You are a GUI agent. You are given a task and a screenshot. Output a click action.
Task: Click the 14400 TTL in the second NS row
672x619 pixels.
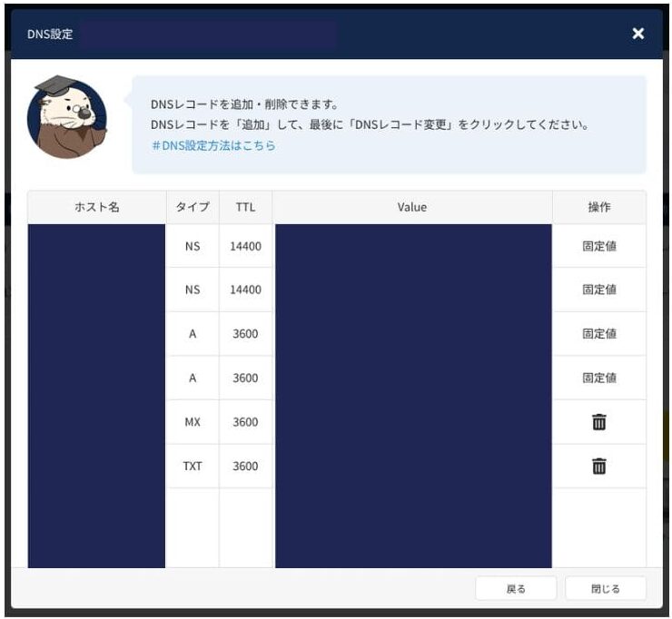tap(245, 290)
